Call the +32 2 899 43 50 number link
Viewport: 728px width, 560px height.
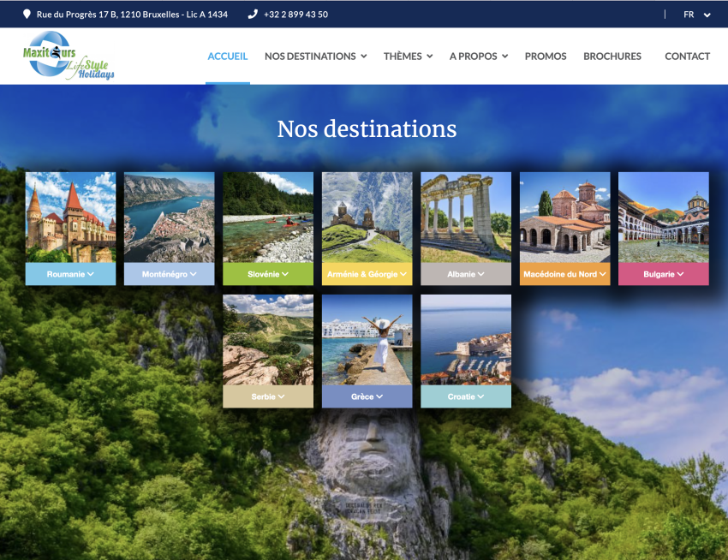pos(295,15)
